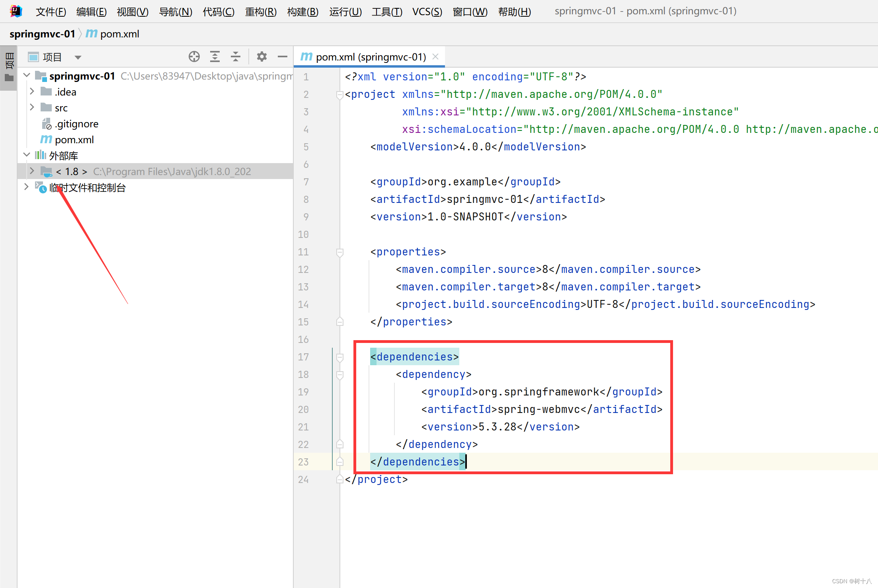
Task: Click the external libraries bar icon
Action: point(41,155)
